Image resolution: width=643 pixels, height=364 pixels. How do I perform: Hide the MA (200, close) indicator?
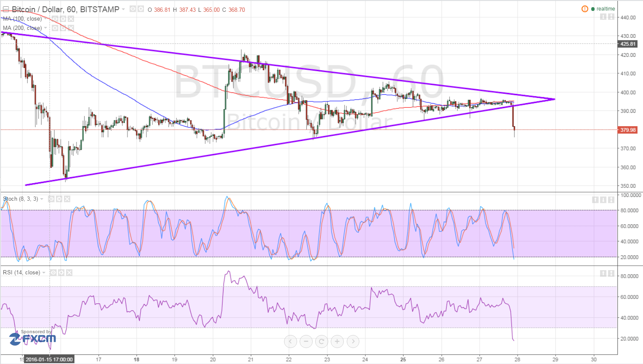(x=55, y=28)
